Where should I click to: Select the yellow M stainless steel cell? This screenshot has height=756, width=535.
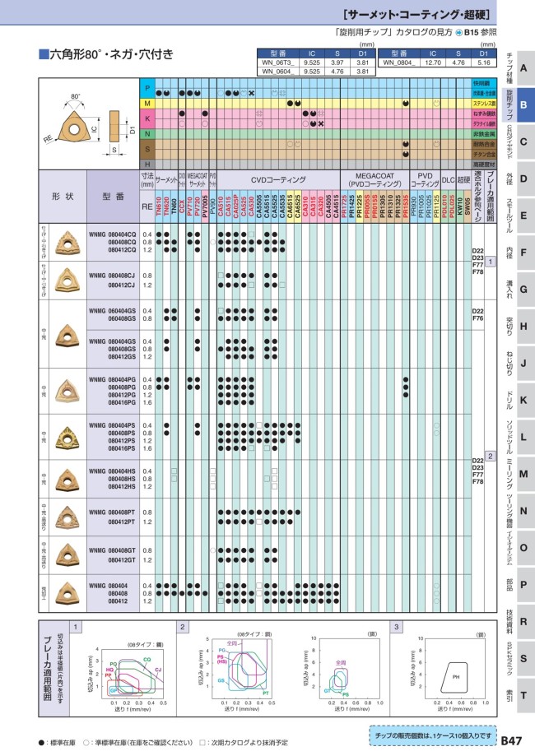tap(147, 104)
